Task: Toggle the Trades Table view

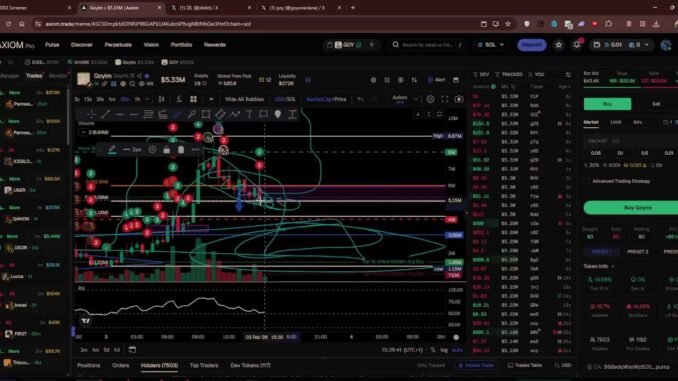Action: pos(525,365)
